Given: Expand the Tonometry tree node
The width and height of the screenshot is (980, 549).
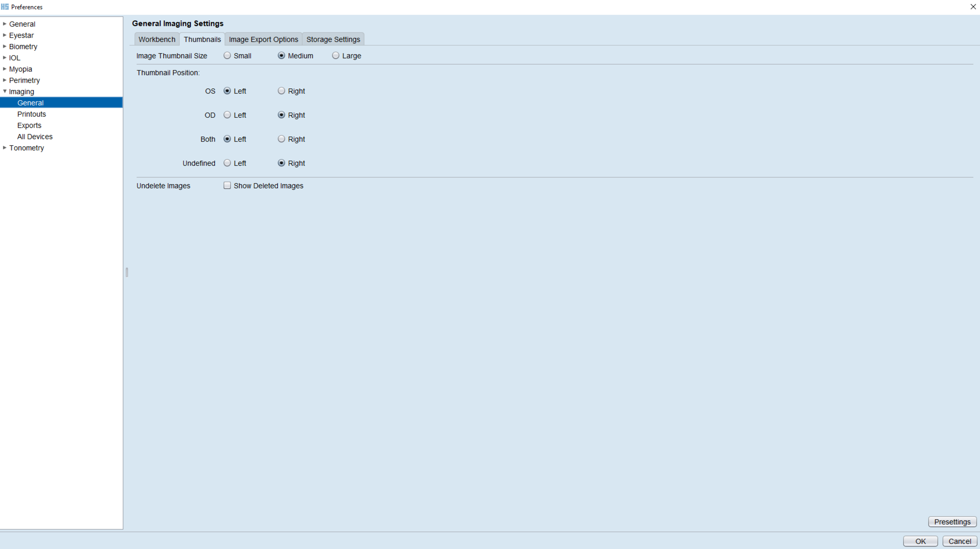Looking at the screenshot, I should (x=5, y=148).
